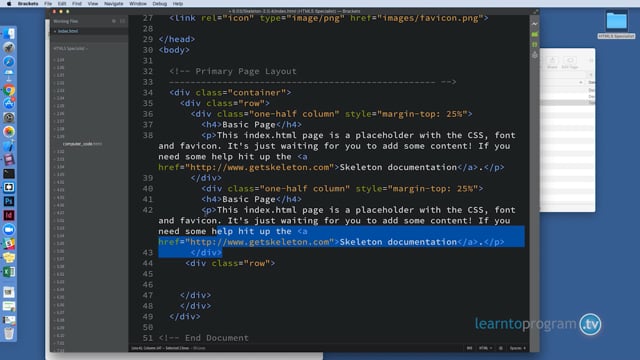The width and height of the screenshot is (640, 360).
Task: Click line number 34 in gutter
Action: coord(148,93)
